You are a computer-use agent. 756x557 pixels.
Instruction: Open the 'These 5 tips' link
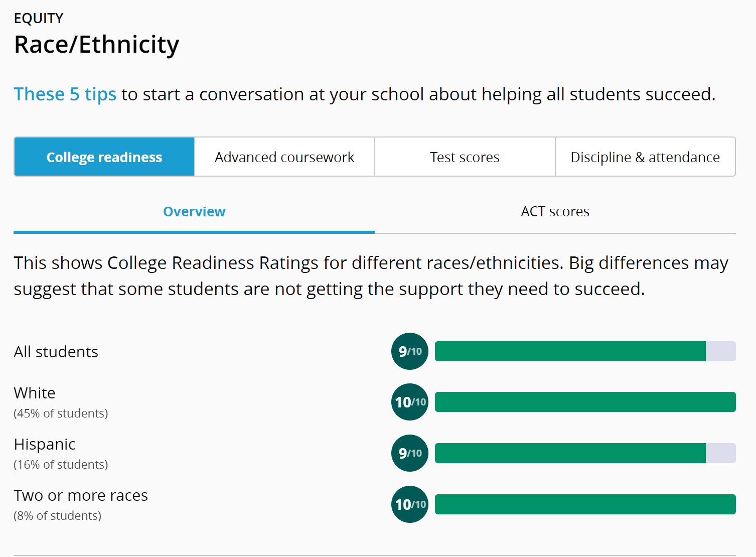click(65, 94)
